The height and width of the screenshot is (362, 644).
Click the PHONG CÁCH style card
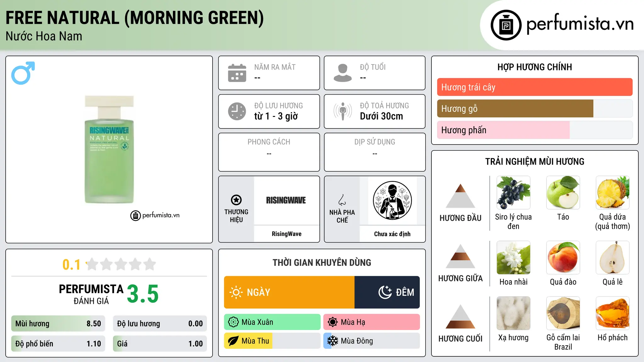pos(269,152)
